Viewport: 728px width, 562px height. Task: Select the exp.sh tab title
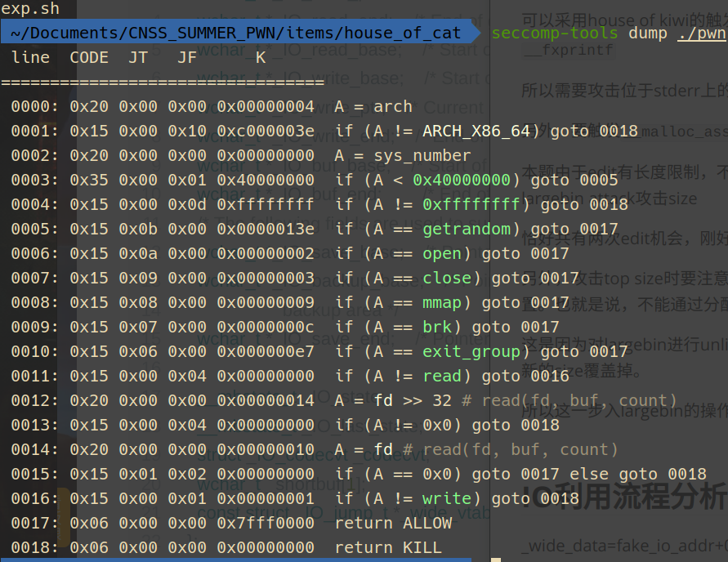pyautogui.click(x=30, y=8)
